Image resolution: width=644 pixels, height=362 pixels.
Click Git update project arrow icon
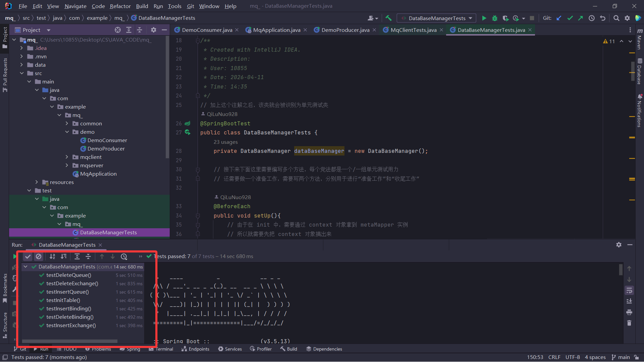(x=559, y=18)
